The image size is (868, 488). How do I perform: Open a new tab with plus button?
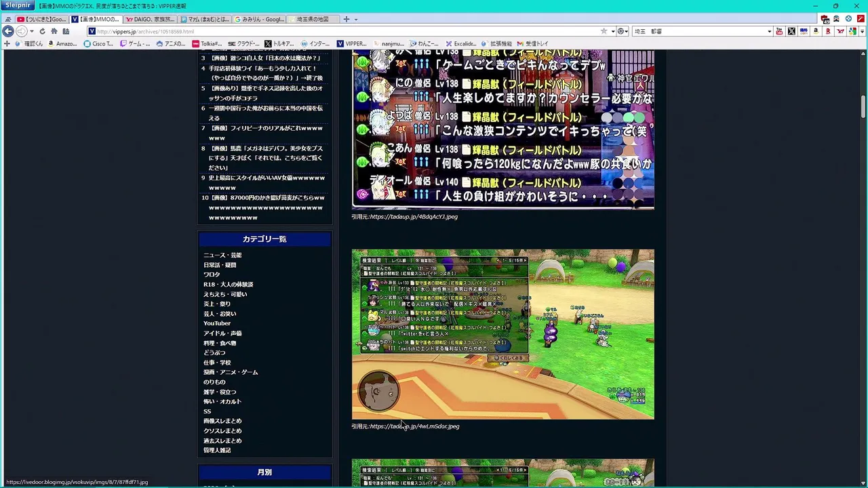click(346, 19)
